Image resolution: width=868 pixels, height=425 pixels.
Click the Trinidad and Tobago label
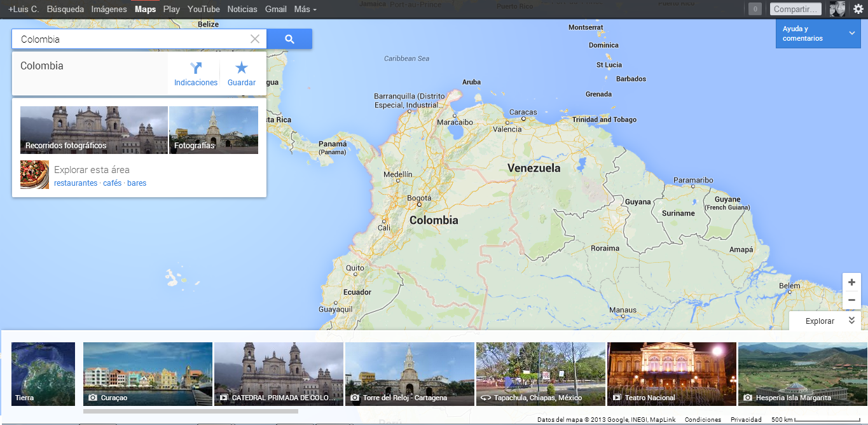[604, 120]
